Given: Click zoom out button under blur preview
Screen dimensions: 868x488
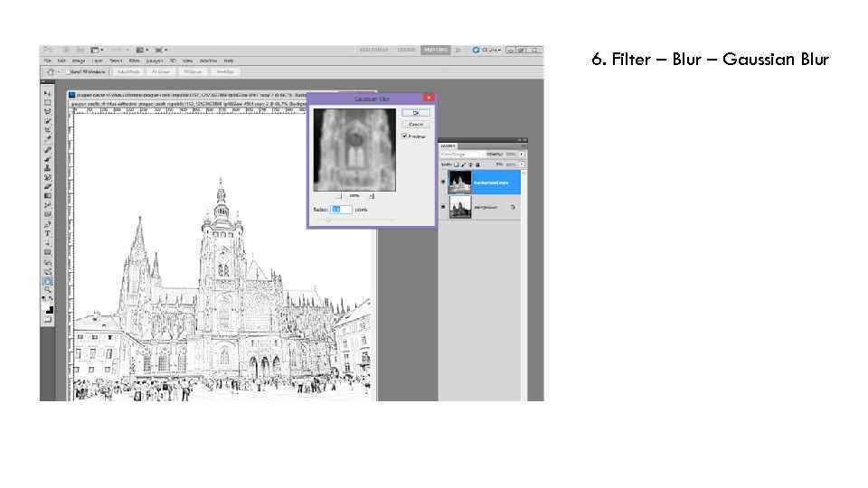Looking at the screenshot, I should pyautogui.click(x=339, y=196).
